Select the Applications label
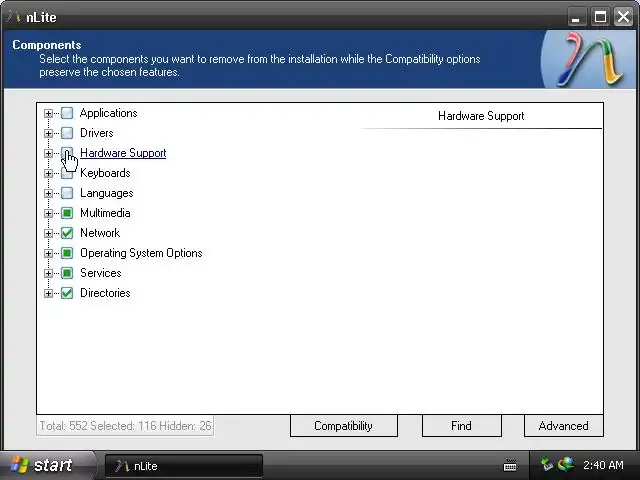The height and width of the screenshot is (480, 640). pos(109,113)
